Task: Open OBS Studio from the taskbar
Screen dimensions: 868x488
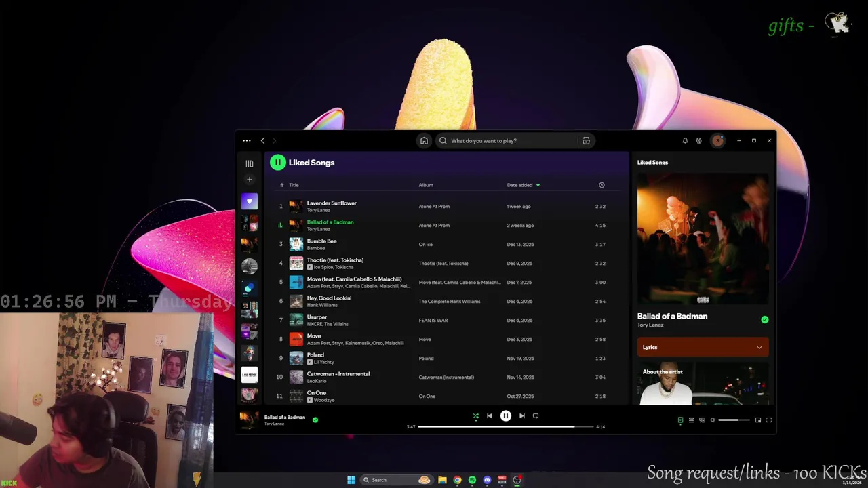Action: coord(517,480)
